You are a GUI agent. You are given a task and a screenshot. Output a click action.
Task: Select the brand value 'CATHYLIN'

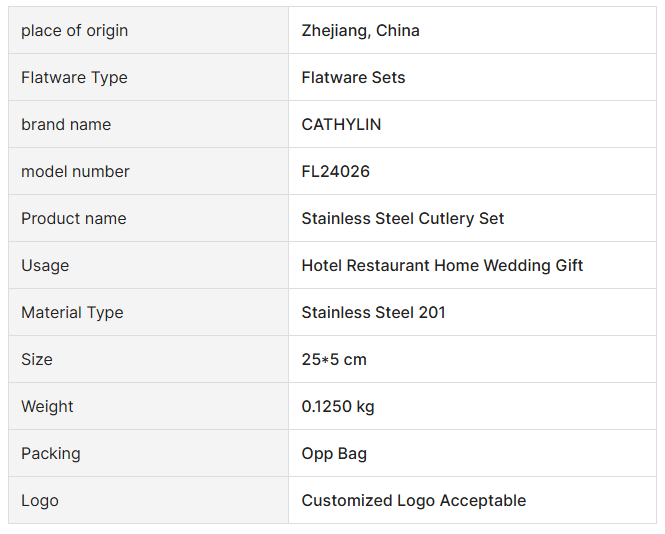[x=341, y=125]
